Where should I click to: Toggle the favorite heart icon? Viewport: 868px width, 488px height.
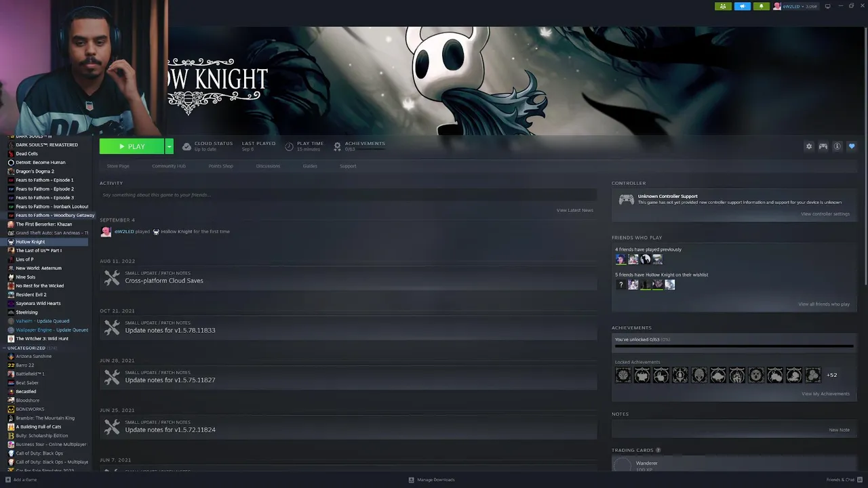(x=852, y=146)
